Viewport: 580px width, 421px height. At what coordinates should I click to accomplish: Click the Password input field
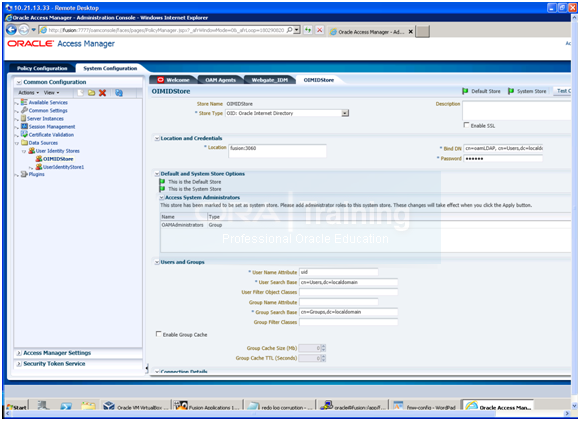[503, 158]
